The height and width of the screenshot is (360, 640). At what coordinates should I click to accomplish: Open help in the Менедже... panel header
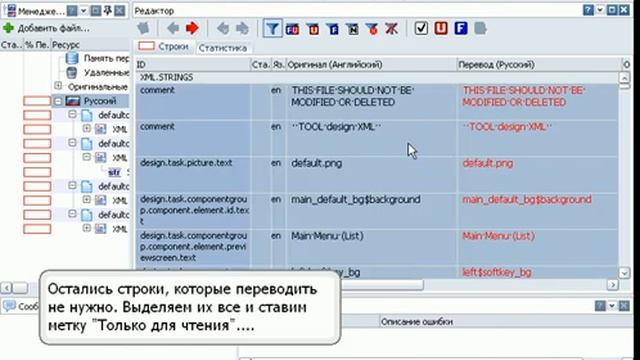(72, 11)
